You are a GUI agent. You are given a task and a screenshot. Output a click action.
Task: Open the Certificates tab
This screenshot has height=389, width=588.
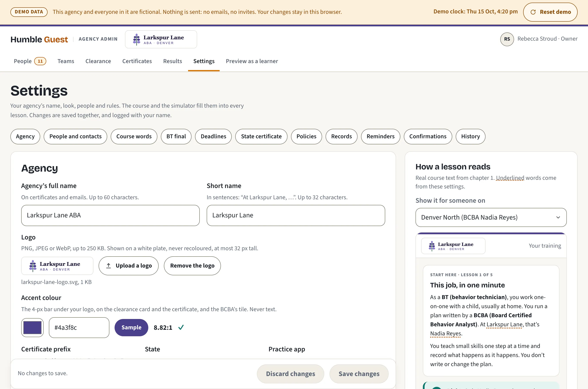click(137, 61)
